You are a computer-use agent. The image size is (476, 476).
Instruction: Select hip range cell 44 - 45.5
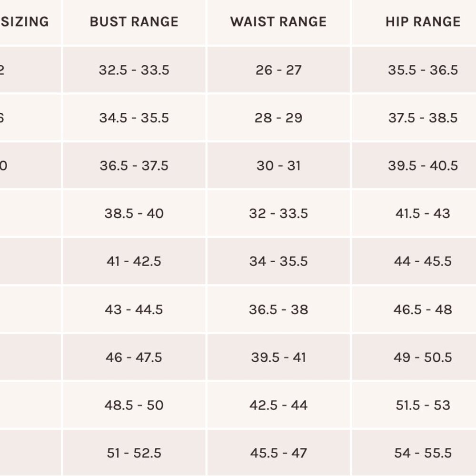(423, 261)
